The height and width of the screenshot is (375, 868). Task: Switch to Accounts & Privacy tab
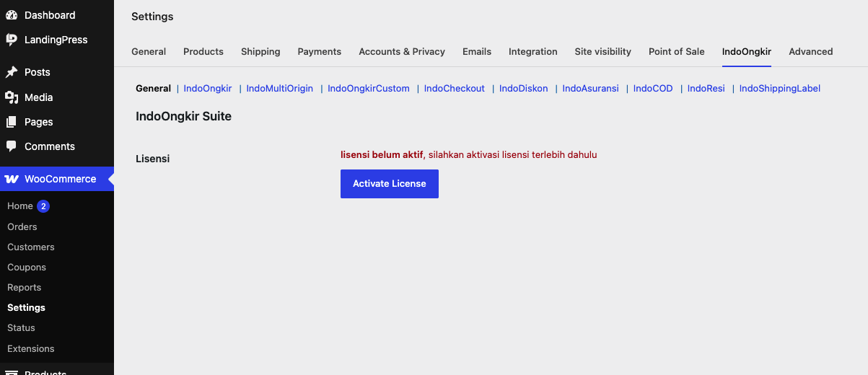402,51
